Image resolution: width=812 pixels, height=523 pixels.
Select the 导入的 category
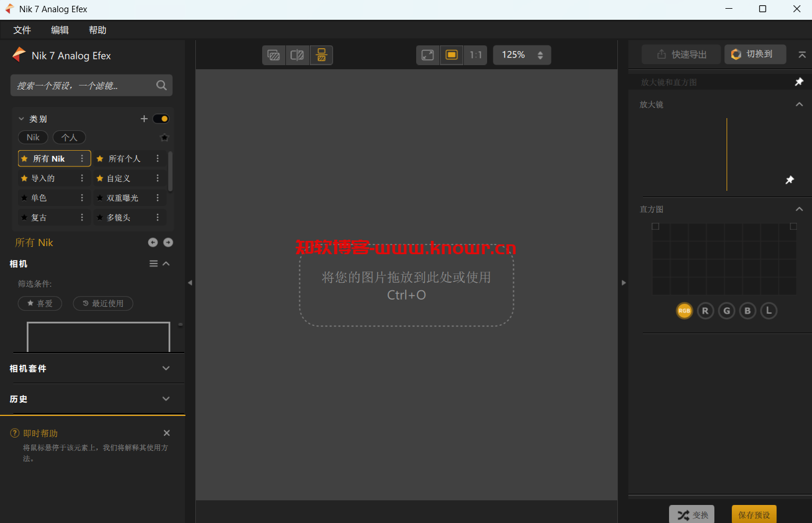point(55,179)
